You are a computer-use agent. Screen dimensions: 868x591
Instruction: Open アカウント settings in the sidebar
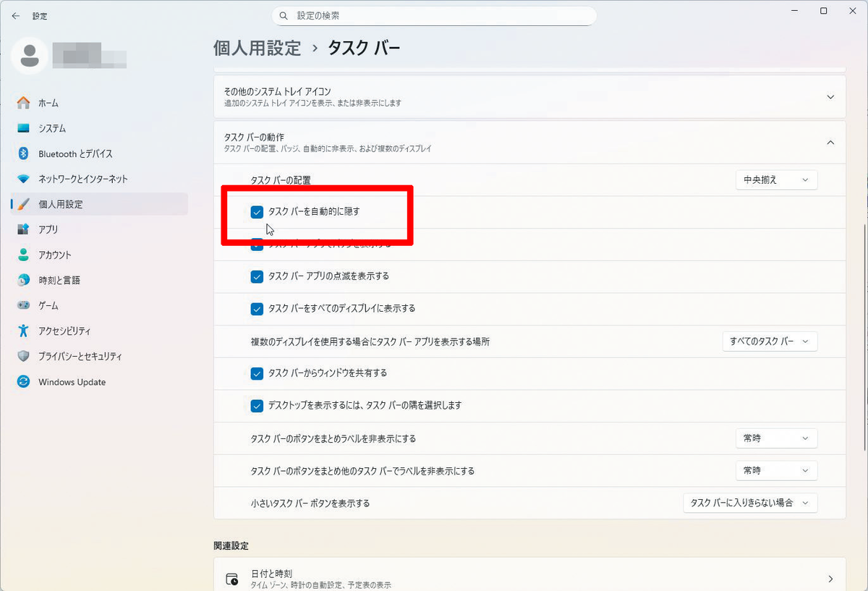pos(99,255)
